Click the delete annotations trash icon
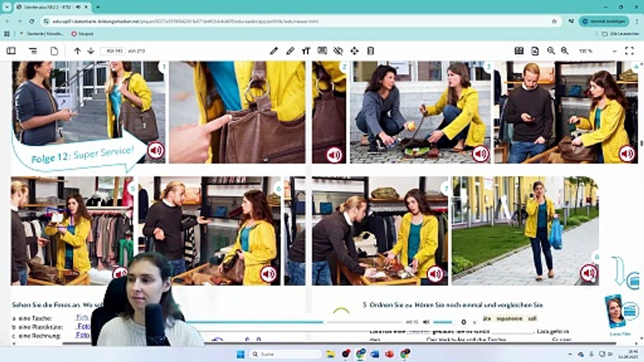 coord(371,51)
